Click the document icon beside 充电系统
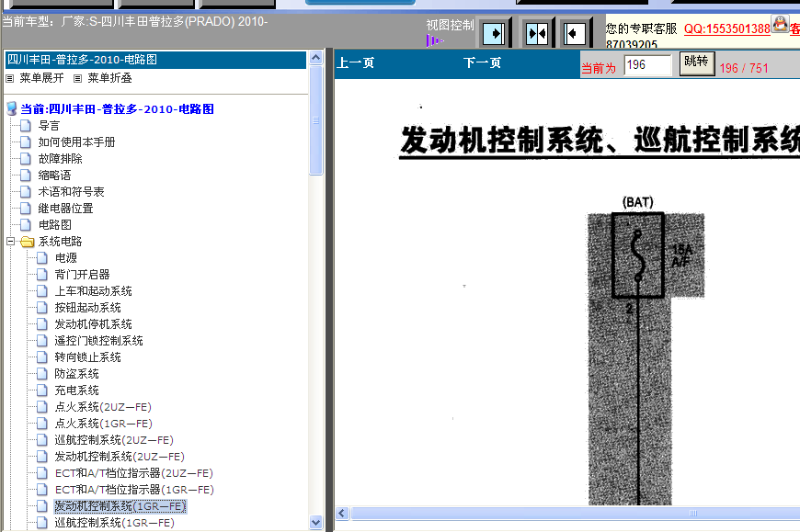This screenshot has width=800, height=532. tap(42, 391)
